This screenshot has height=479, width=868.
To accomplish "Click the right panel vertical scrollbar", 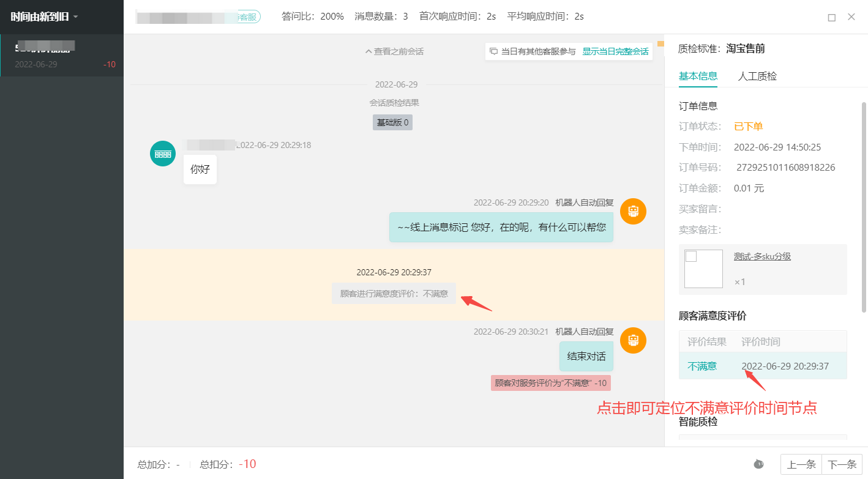I will 864,208.
